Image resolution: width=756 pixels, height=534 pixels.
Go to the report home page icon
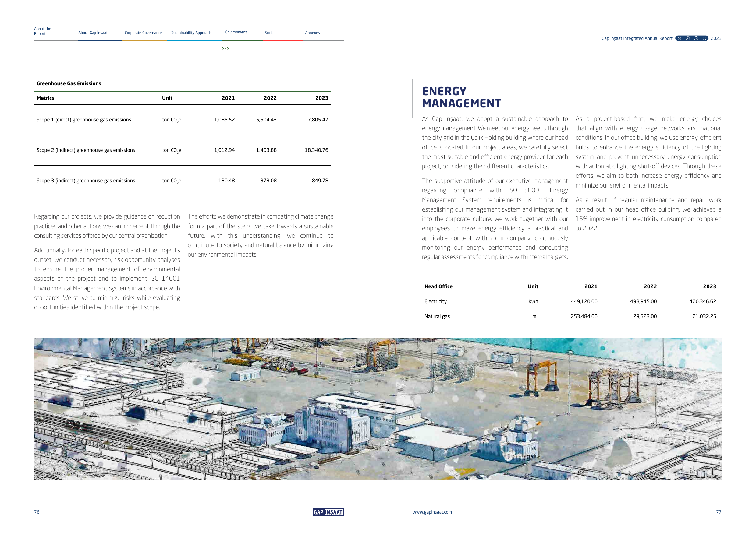pyautogui.click(x=679, y=38)
